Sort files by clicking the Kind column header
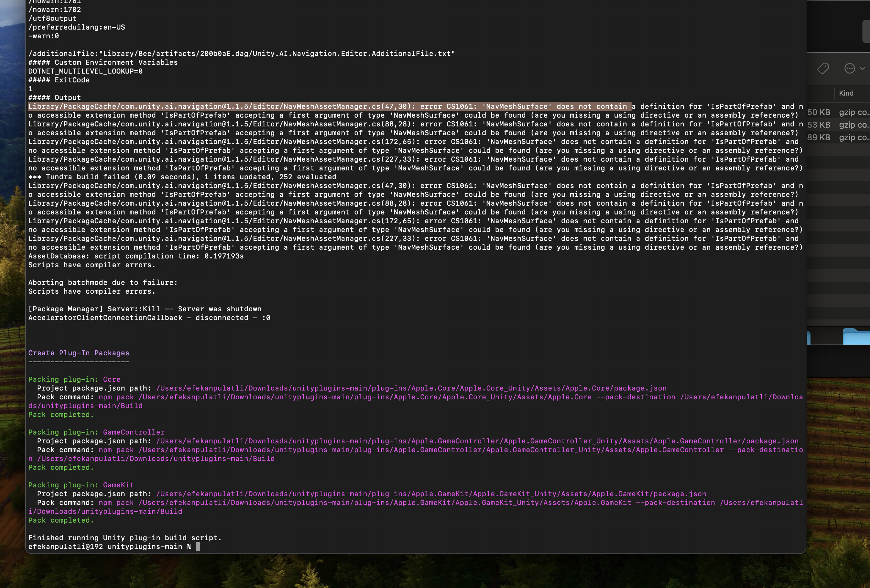870x588 pixels. [846, 93]
